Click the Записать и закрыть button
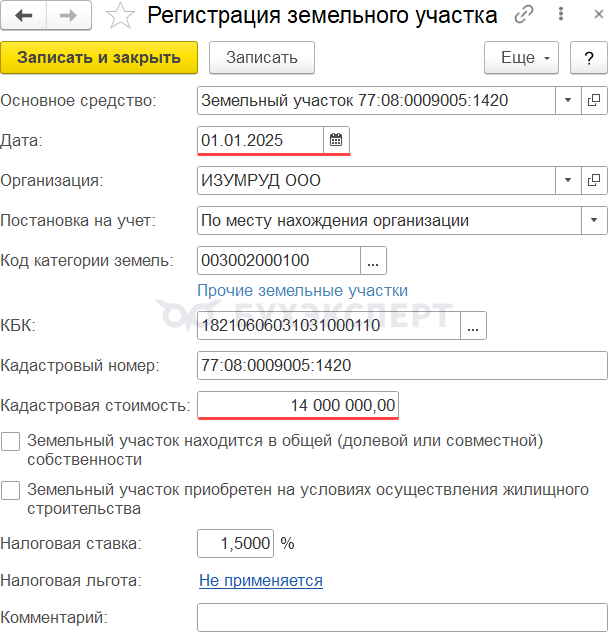 click(x=99, y=58)
